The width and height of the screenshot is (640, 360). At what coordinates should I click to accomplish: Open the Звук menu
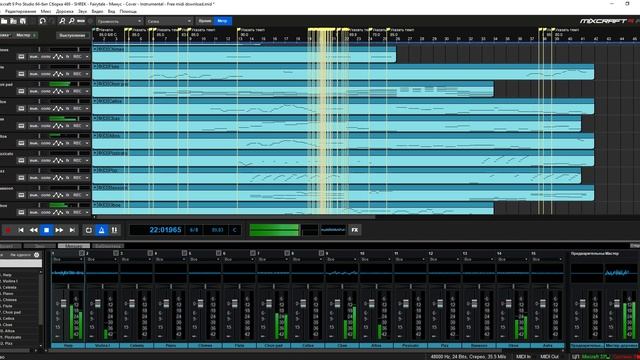click(82, 11)
